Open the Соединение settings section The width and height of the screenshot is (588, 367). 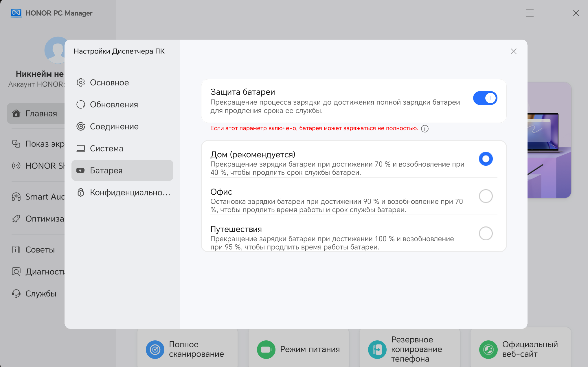pyautogui.click(x=114, y=126)
